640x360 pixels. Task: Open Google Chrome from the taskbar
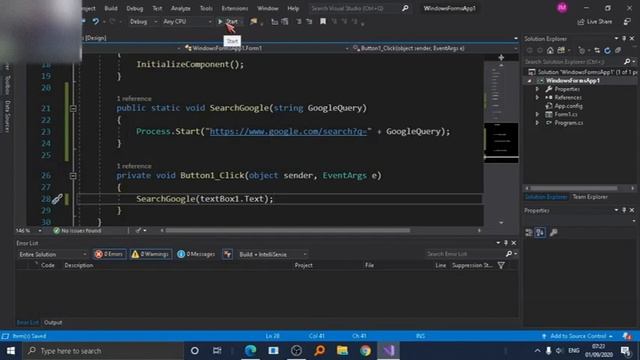pyautogui.click(x=365, y=351)
